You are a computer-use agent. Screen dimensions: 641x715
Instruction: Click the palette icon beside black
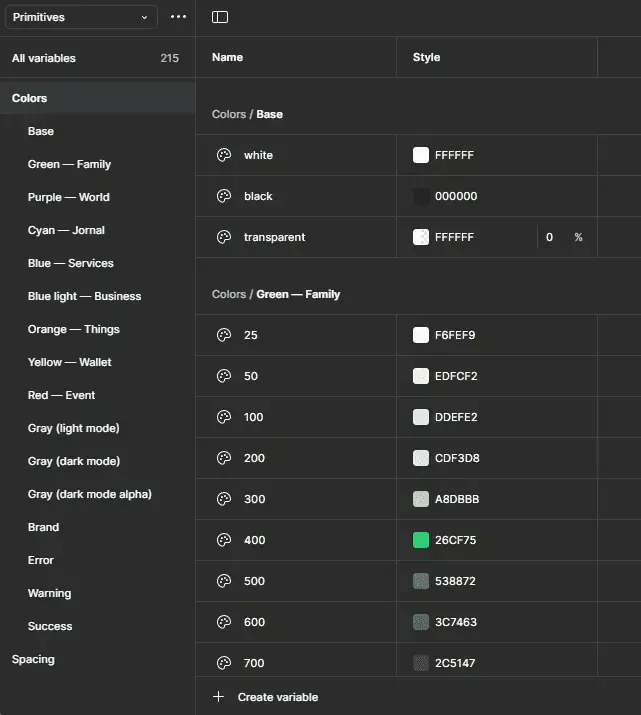[224, 196]
